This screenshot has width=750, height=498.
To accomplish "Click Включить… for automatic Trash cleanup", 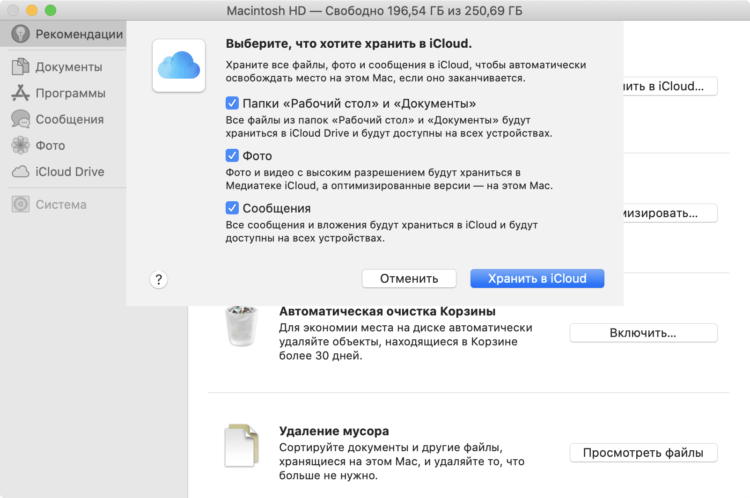I will click(643, 333).
